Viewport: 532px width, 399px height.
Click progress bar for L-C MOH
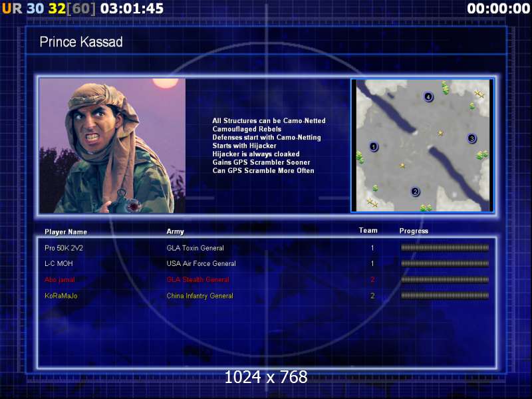pos(445,263)
